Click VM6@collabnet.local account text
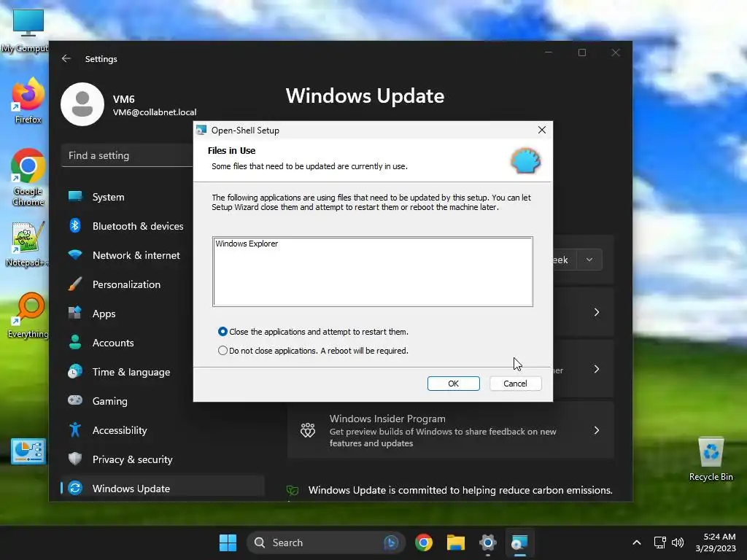This screenshot has width=747, height=560. pos(155,112)
